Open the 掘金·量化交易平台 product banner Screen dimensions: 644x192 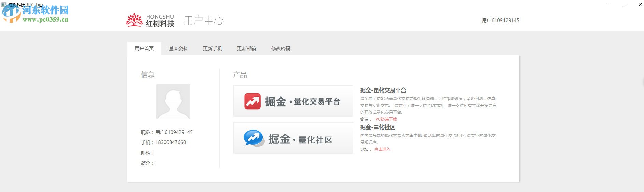pyautogui.click(x=293, y=101)
